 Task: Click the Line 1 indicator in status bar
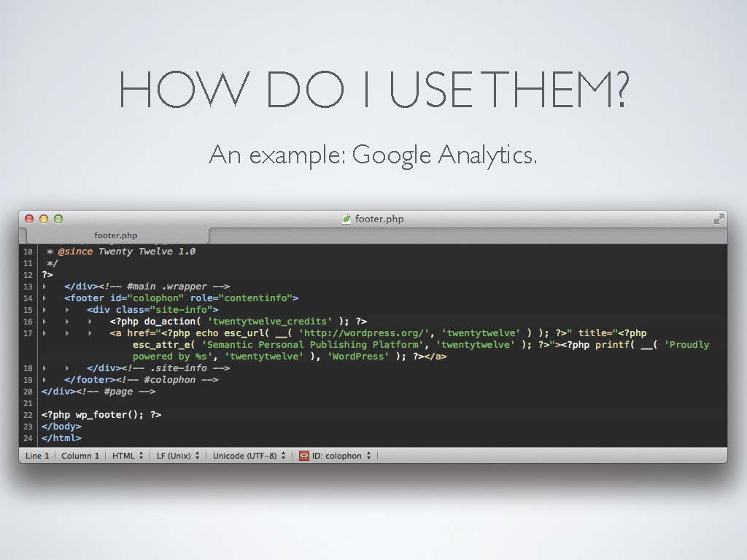[37, 456]
